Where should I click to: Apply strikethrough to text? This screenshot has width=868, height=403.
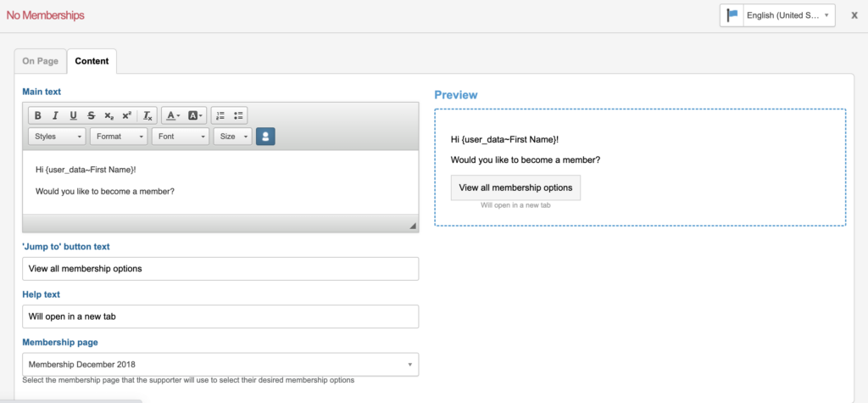click(91, 115)
